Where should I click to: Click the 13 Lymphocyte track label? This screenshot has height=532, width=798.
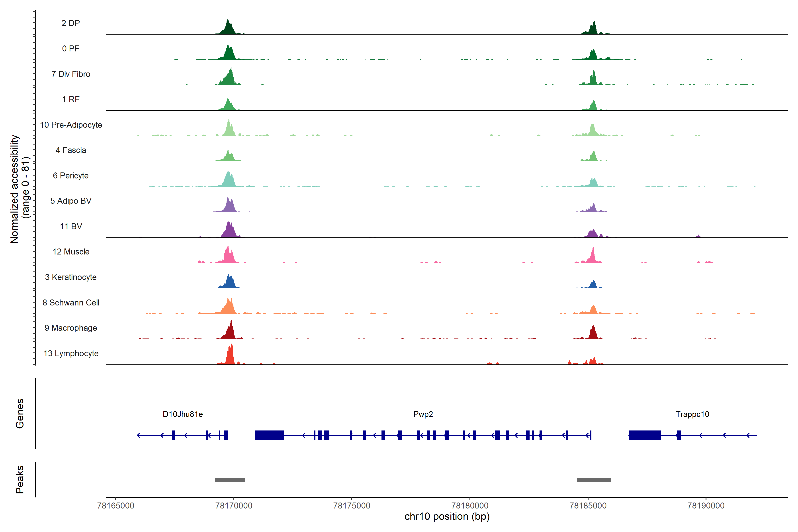click(x=71, y=353)
